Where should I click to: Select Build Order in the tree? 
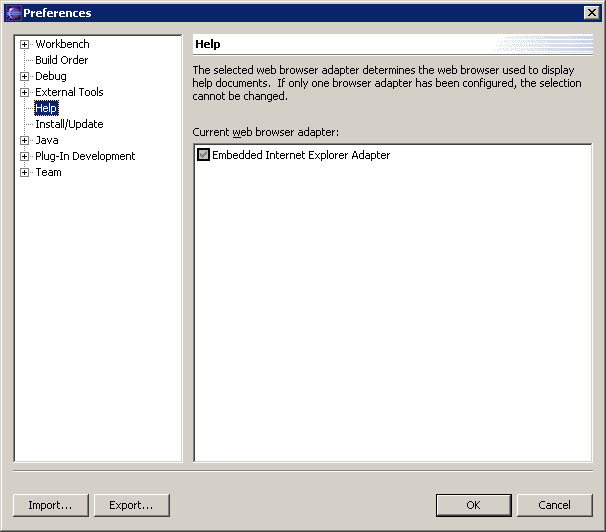(61, 60)
